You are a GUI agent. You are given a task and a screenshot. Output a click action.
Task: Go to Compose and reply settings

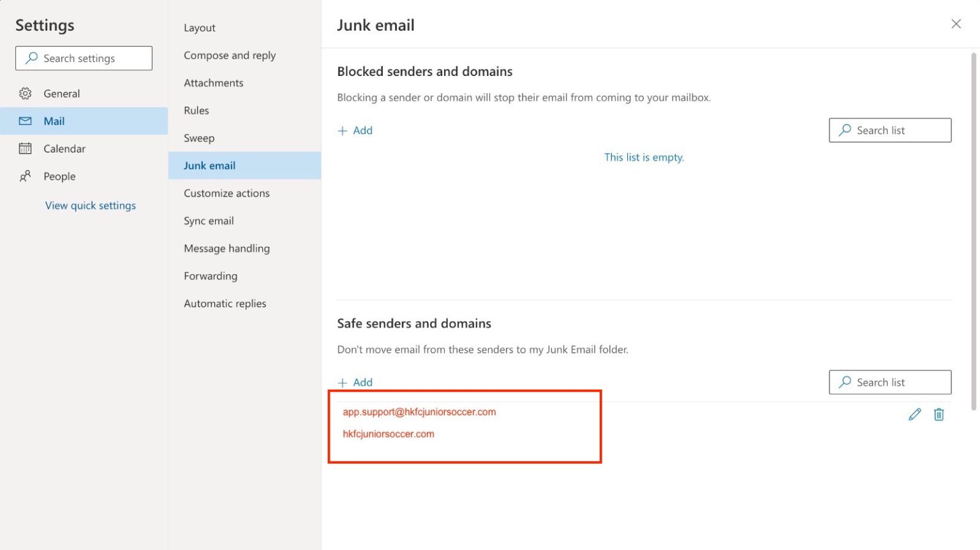[x=230, y=56]
